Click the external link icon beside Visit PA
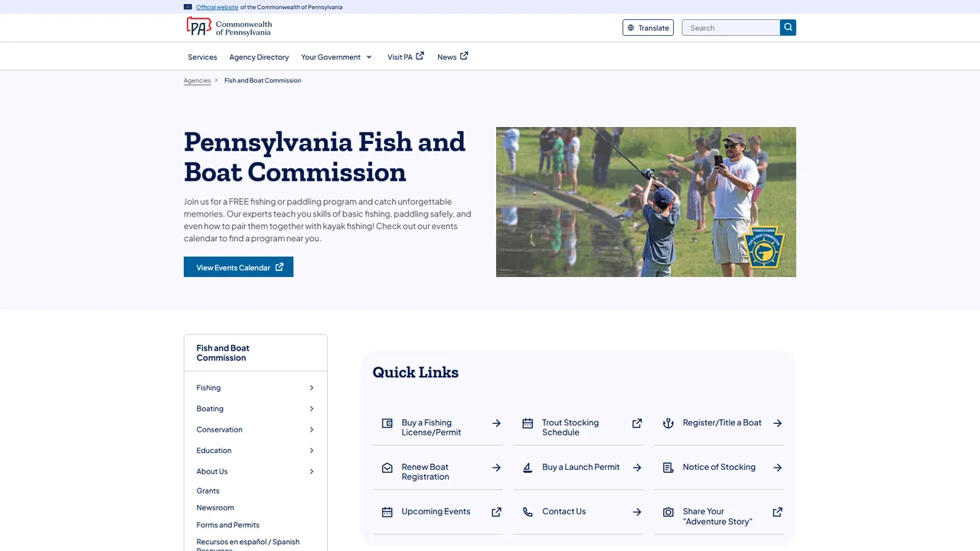The width and height of the screenshot is (980, 551). click(x=420, y=56)
